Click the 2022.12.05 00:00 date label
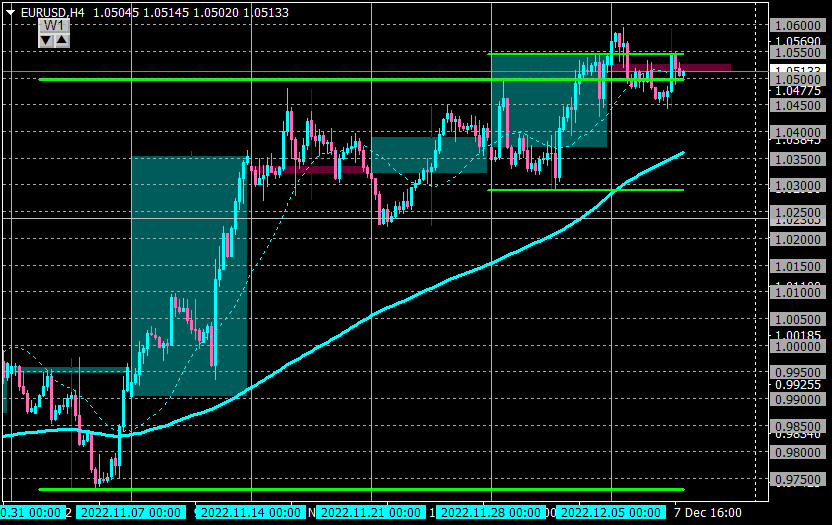Viewport: 832px width, 525px height. (x=611, y=513)
